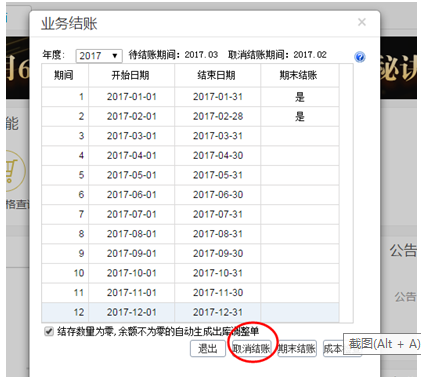Select start date 2017-12-01 cell
The height and width of the screenshot is (377, 421).
pos(131,312)
